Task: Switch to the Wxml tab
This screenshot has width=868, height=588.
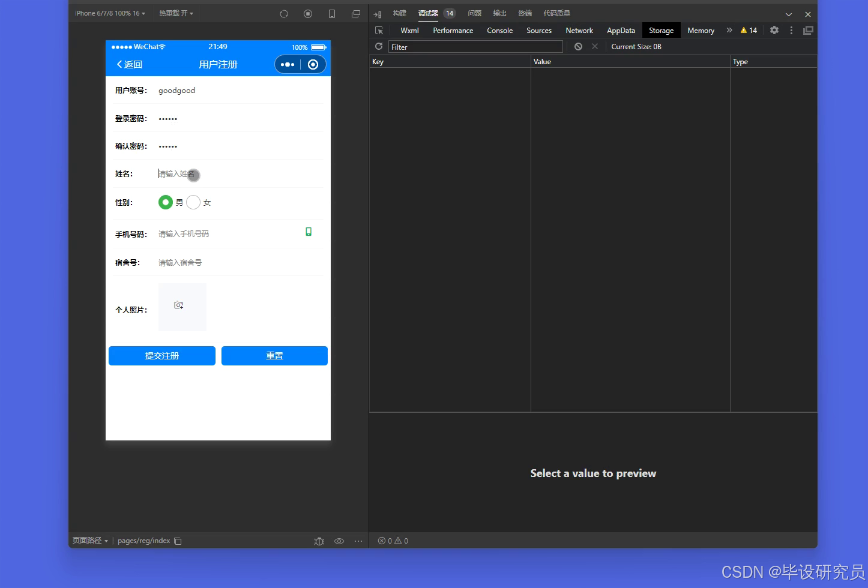Action: pyautogui.click(x=409, y=30)
